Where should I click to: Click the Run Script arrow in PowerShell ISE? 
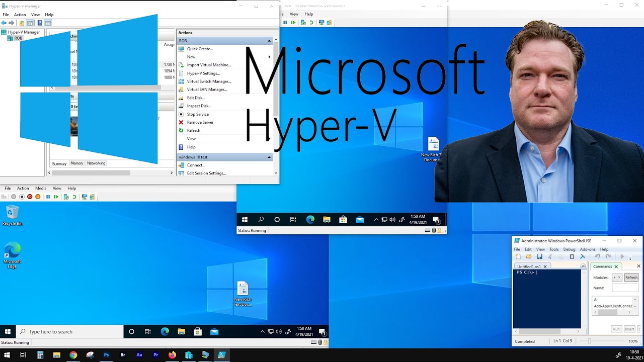pos(622,256)
